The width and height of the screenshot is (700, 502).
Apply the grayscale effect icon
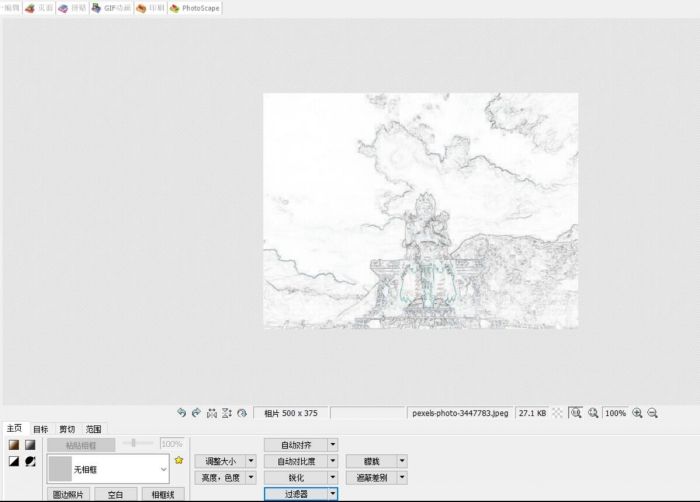pyautogui.click(x=30, y=445)
